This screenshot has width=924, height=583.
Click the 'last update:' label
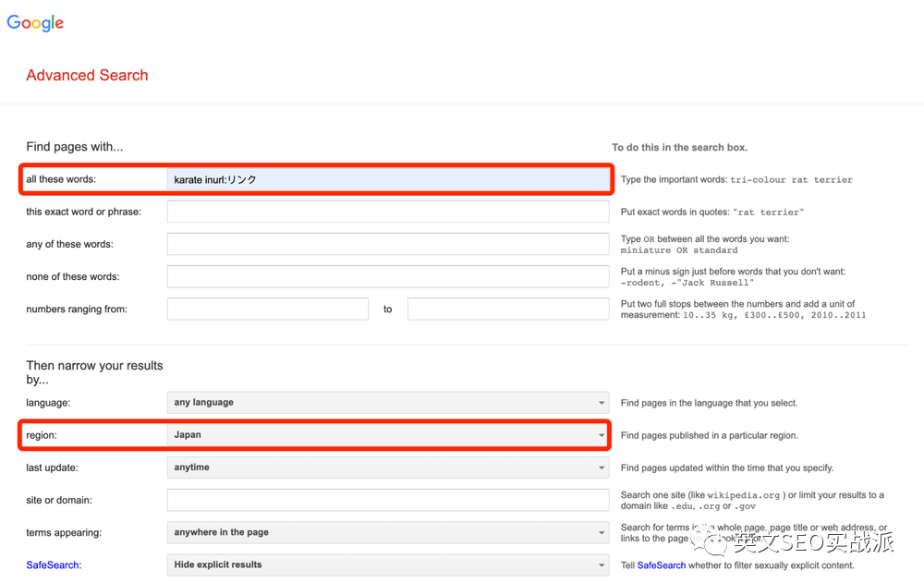coord(52,468)
